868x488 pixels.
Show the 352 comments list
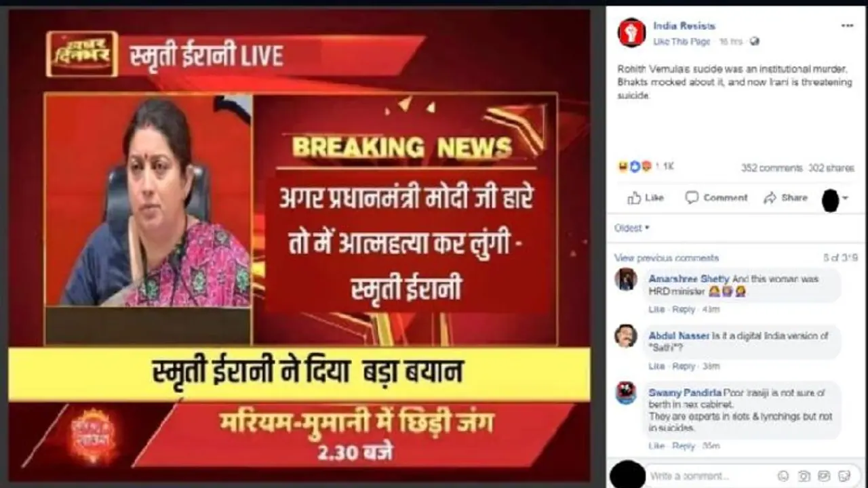click(x=772, y=168)
